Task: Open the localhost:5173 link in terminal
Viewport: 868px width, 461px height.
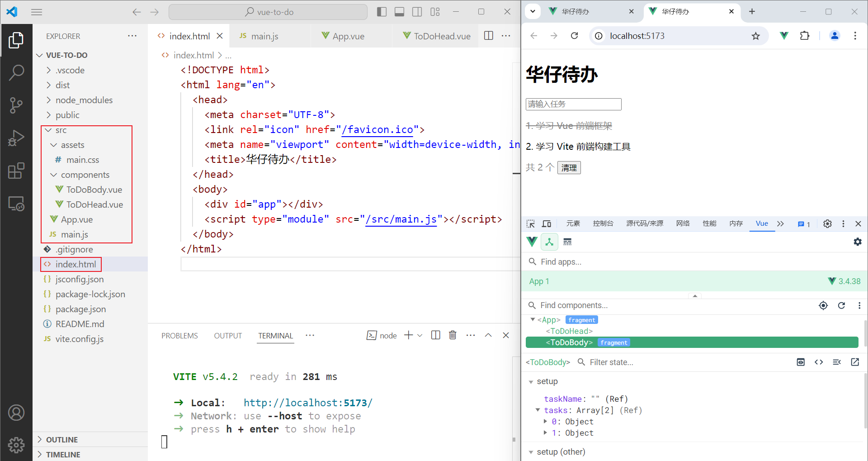Action: (x=308, y=403)
